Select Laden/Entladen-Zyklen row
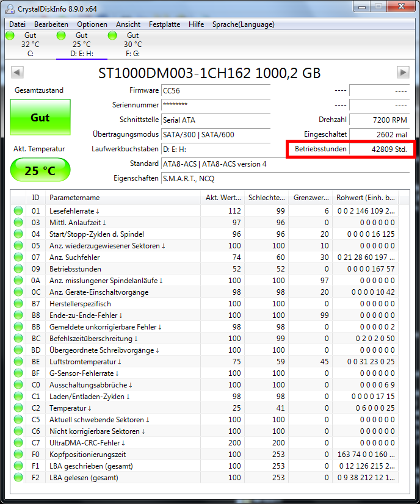The width and height of the screenshot is (420, 504). (205, 397)
